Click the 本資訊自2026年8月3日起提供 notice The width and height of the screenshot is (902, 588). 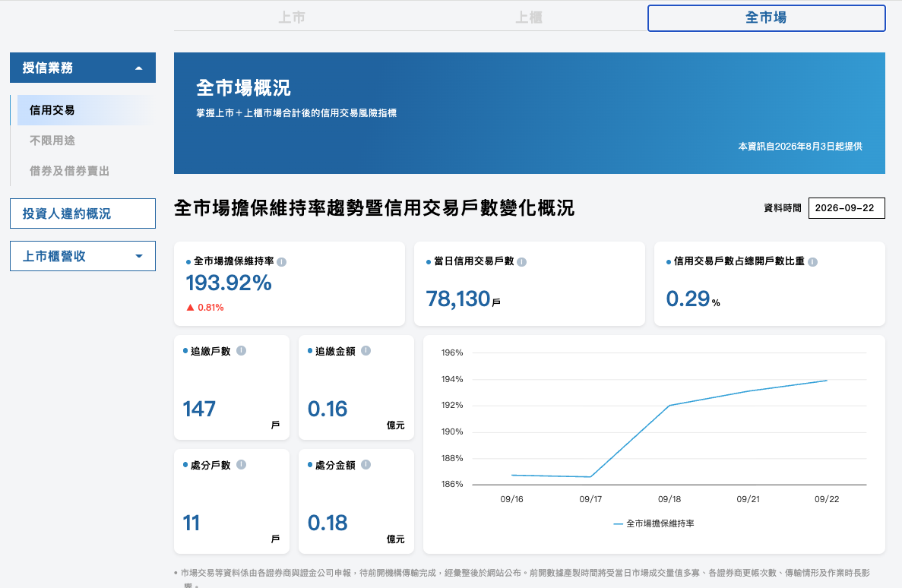(x=800, y=147)
